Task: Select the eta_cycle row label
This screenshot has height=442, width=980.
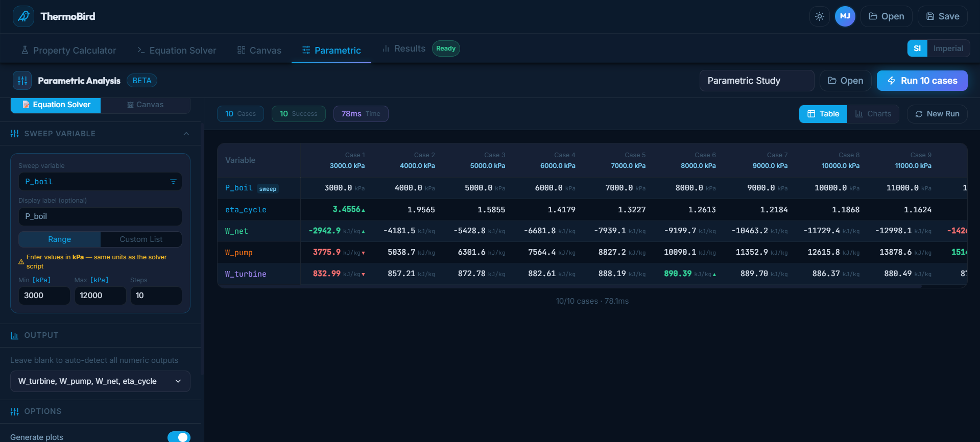Action: (x=246, y=210)
